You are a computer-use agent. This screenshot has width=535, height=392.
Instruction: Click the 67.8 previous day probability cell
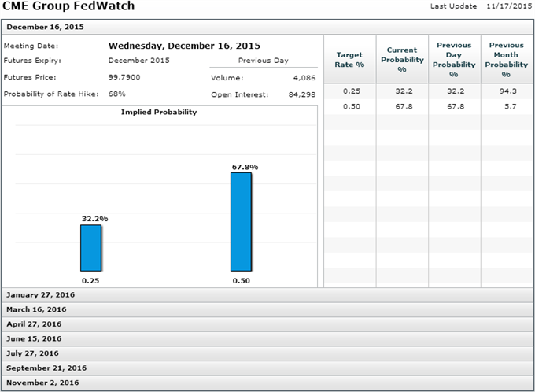(x=456, y=106)
